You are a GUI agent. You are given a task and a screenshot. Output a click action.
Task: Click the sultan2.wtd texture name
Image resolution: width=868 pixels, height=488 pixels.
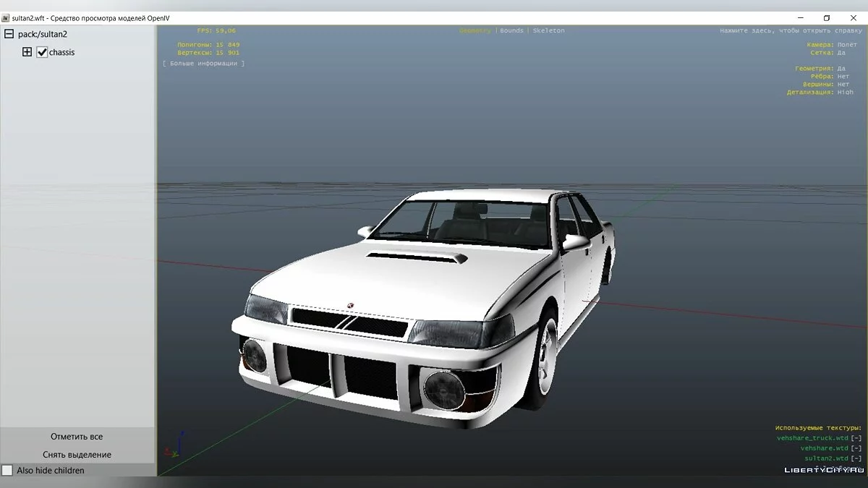pyautogui.click(x=827, y=458)
